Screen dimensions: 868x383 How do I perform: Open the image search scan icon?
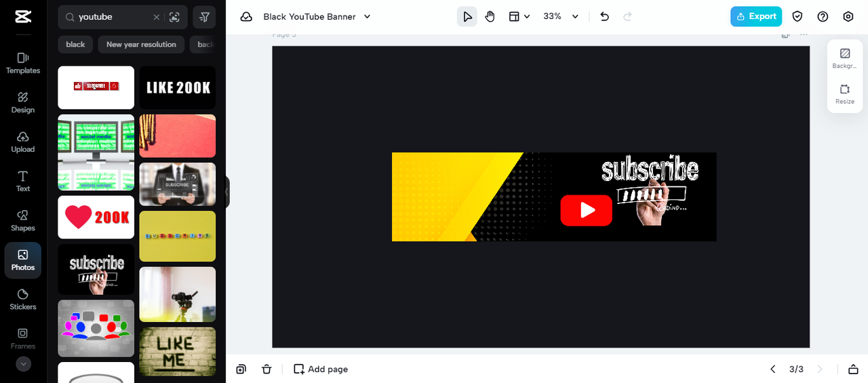pos(174,17)
